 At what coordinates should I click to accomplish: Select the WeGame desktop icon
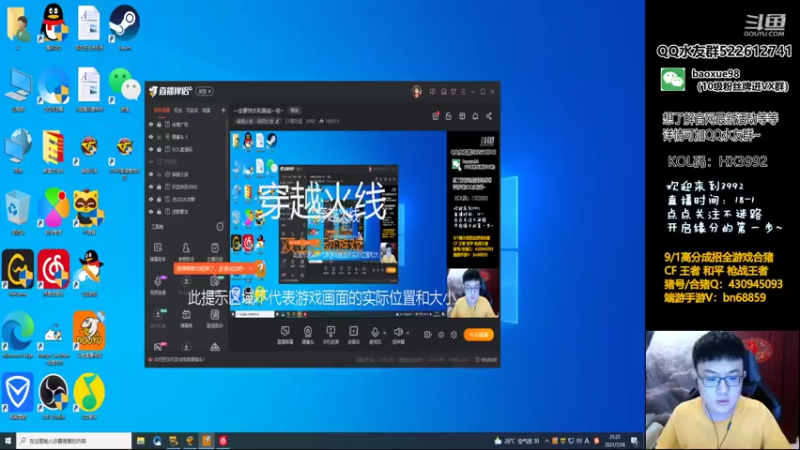(18, 273)
